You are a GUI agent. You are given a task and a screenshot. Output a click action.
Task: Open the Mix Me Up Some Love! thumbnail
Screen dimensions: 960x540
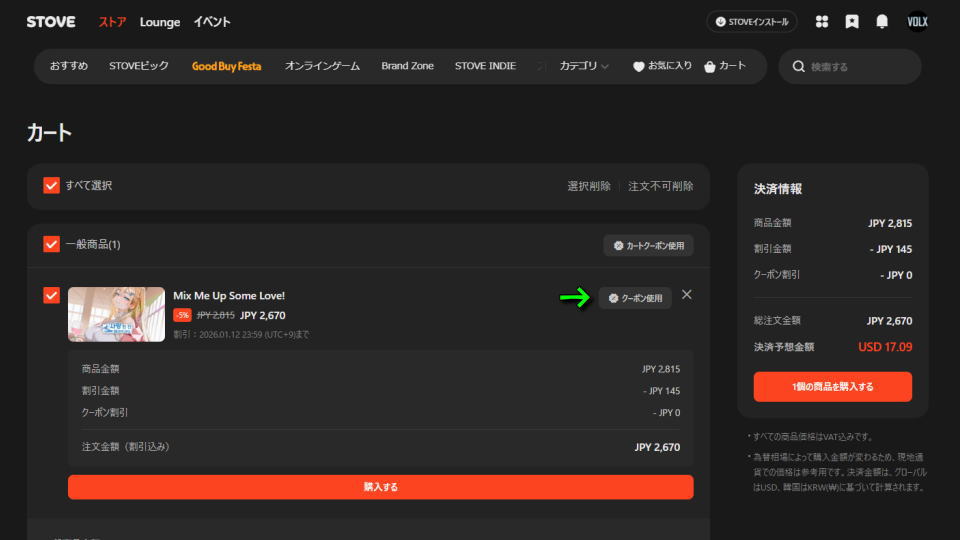(116, 314)
